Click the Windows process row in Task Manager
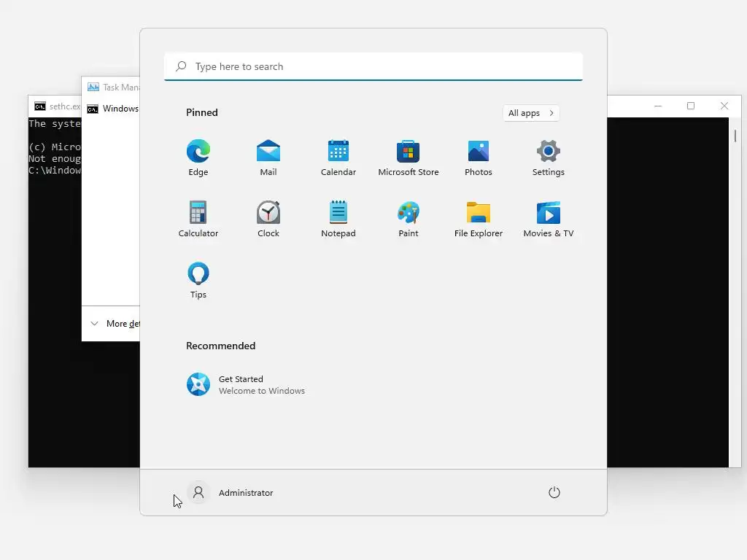 pyautogui.click(x=112, y=109)
